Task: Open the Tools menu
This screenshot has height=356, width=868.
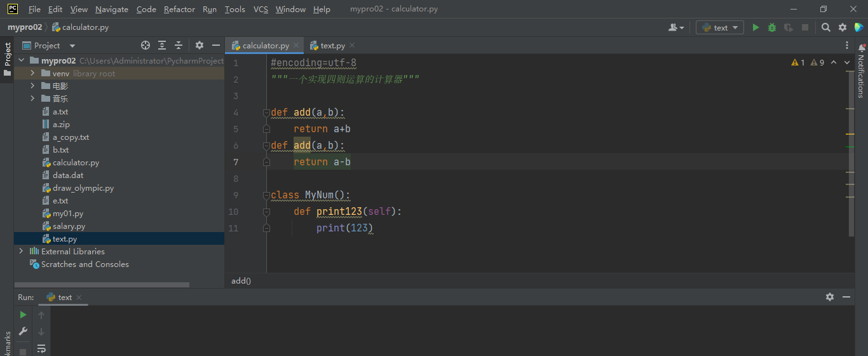Action: (x=234, y=9)
